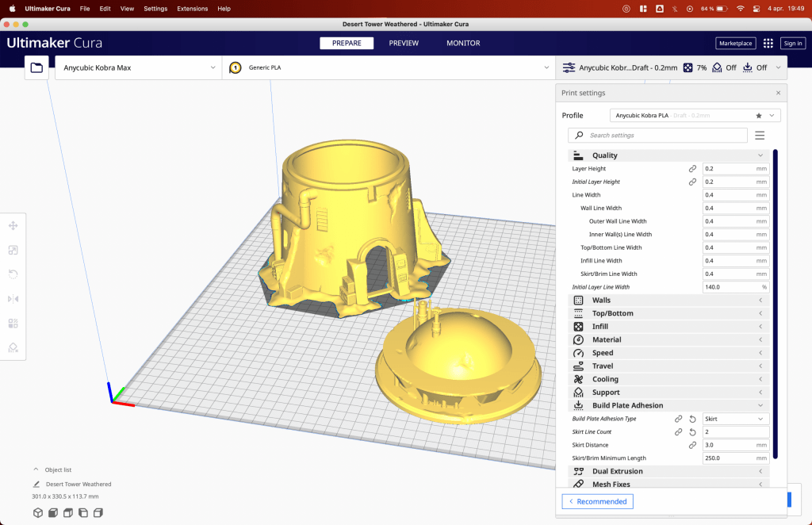
Task: Expand the Infill settings category
Action: (668, 327)
